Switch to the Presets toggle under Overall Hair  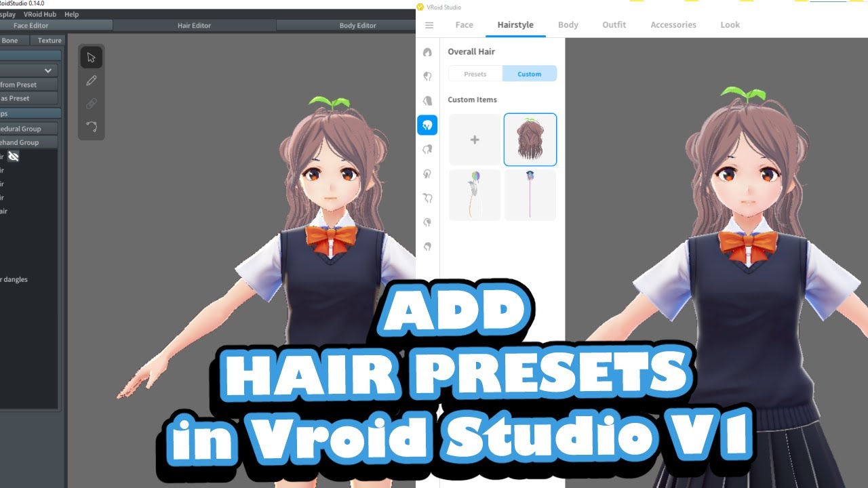[475, 74]
